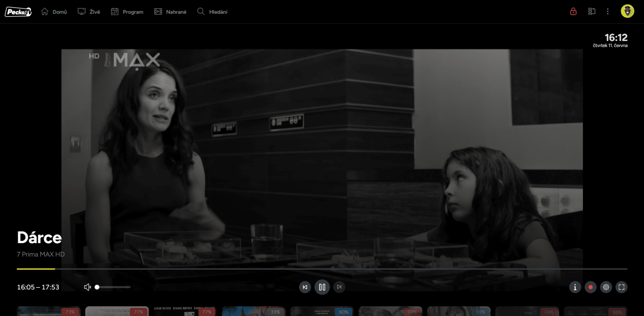Open the Keanu Reeves movie thumbnail
644x316 pixels.
[x=186, y=311]
